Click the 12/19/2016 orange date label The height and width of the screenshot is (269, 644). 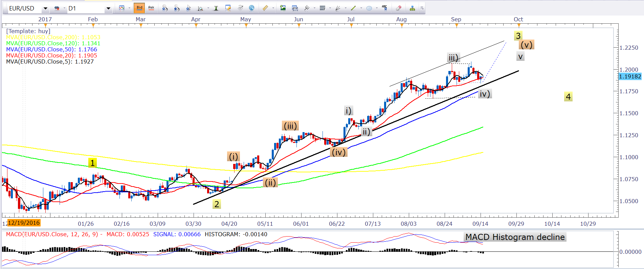[x=24, y=223]
